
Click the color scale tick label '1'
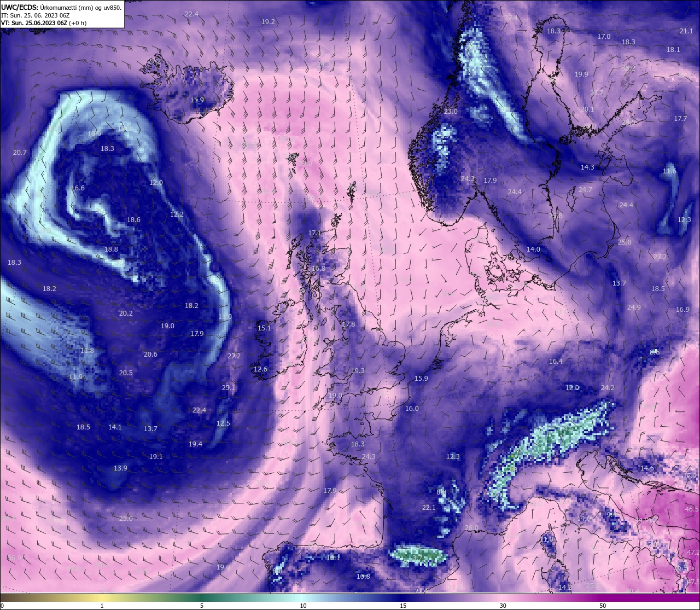point(102,606)
